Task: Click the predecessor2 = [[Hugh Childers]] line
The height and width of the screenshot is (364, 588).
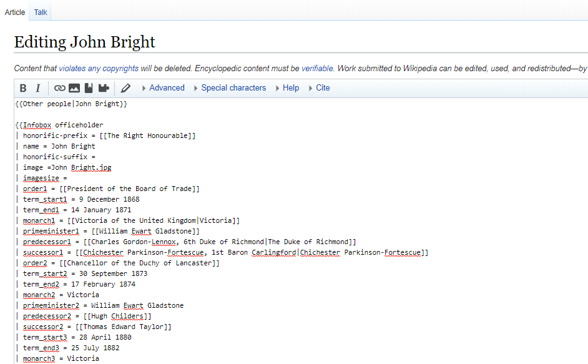Action: [83, 317]
